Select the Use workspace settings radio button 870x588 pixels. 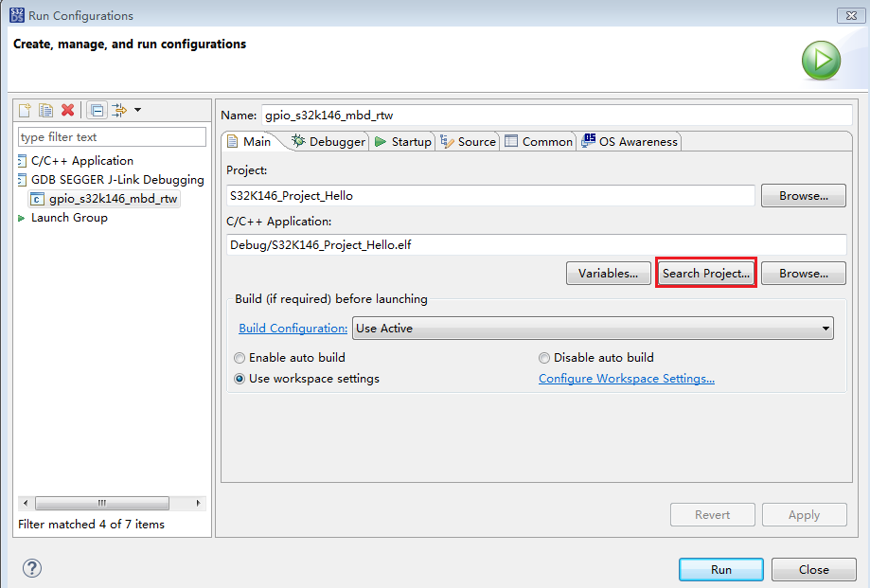(240, 379)
